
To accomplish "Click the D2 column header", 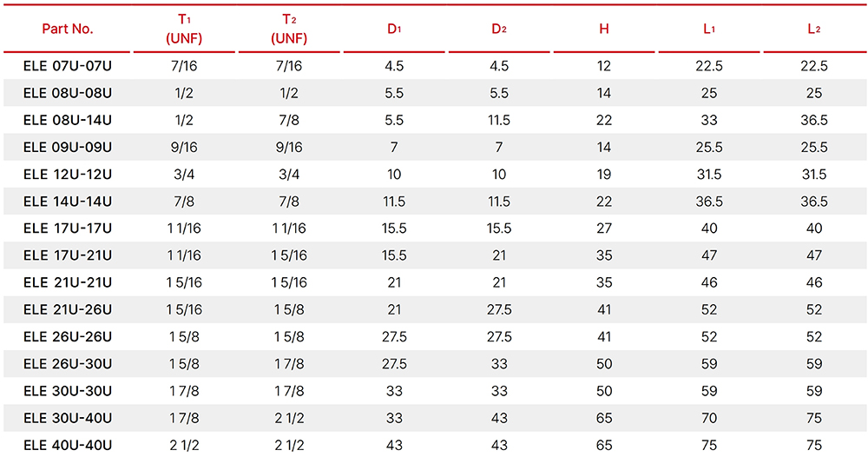I will 499,29.
